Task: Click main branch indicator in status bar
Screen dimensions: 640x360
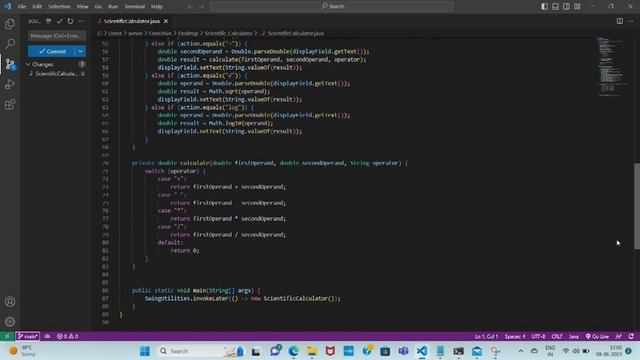Action: coord(28,336)
